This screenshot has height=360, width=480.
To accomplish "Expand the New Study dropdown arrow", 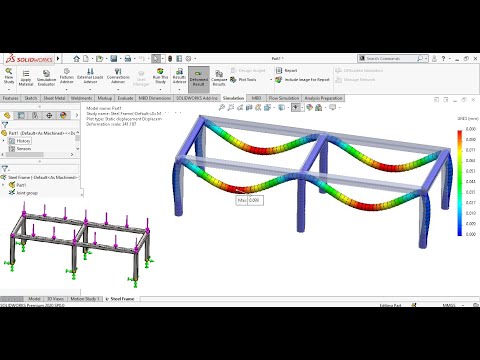I will [x=9, y=90].
